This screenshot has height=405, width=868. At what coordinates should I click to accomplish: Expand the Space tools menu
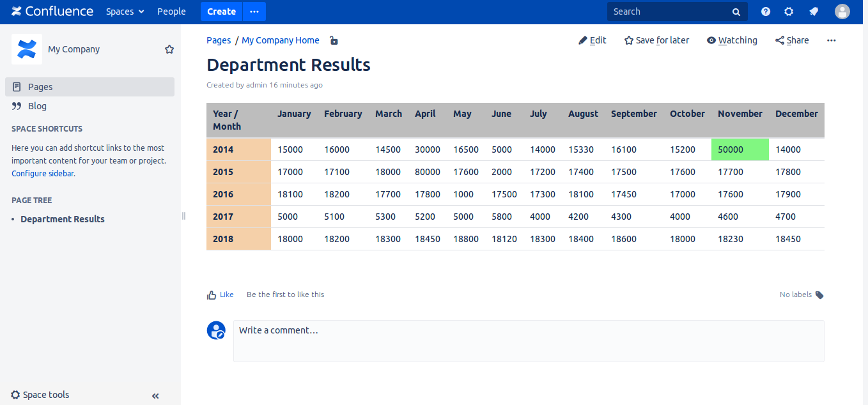pyautogui.click(x=40, y=395)
